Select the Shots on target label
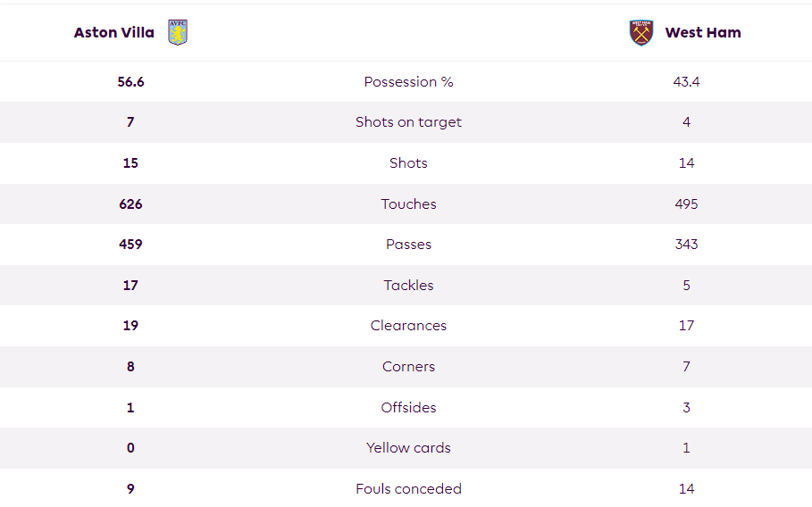This screenshot has width=812, height=507. click(x=408, y=122)
